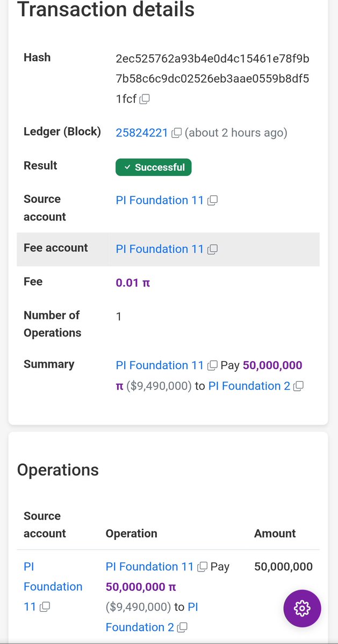This screenshot has width=338, height=644.
Task: Copy source account address in Operations table
Action: click(45, 608)
